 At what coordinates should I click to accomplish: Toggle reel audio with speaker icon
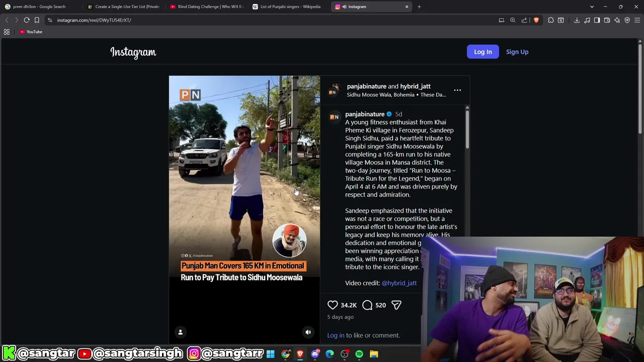(x=308, y=332)
